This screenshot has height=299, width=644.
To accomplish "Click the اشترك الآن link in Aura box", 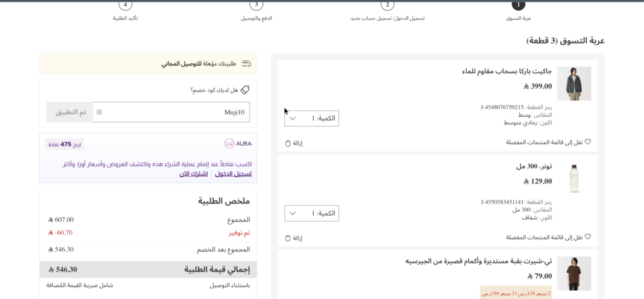I will click(x=194, y=174).
